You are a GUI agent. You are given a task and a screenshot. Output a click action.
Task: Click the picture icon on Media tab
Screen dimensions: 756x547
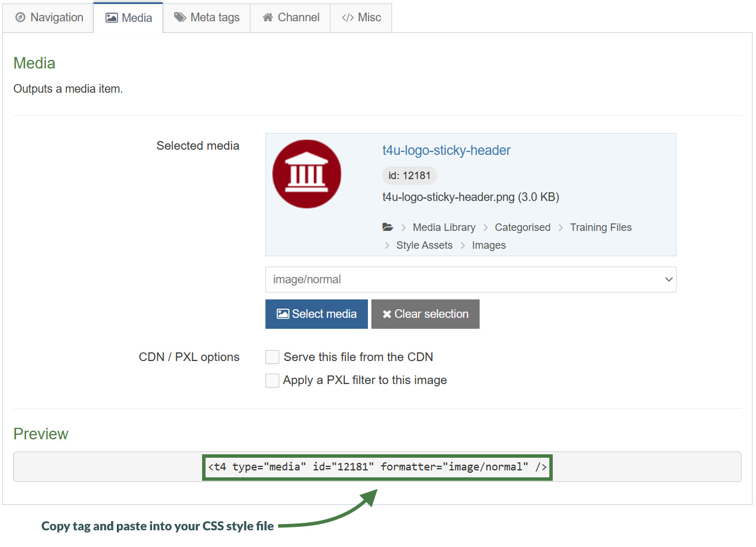[112, 18]
